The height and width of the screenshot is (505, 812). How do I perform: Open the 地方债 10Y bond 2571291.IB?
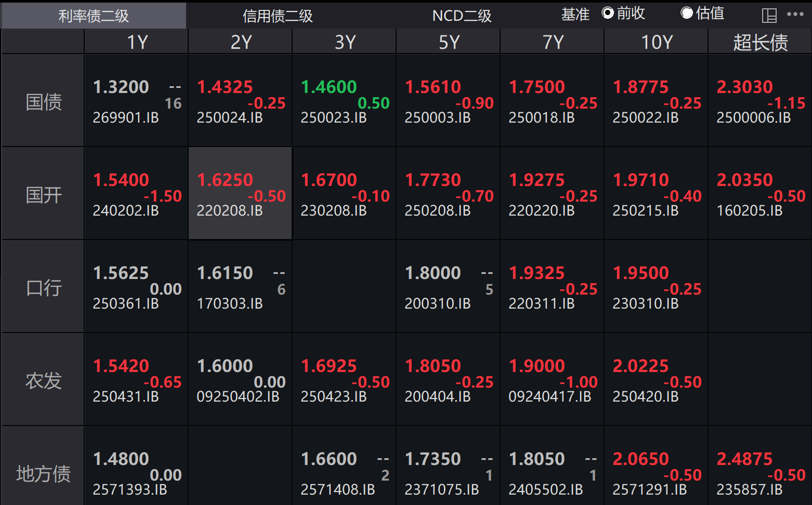pyautogui.click(x=649, y=489)
